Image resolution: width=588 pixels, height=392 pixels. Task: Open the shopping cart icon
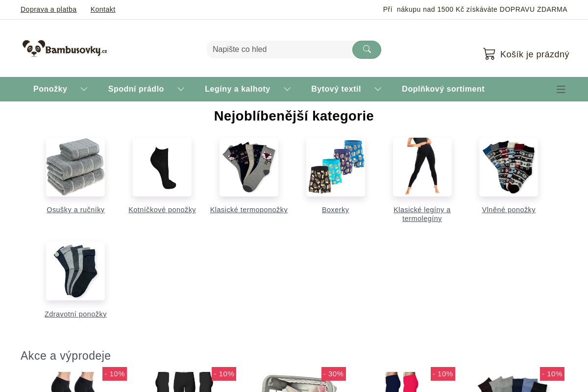pos(489,54)
